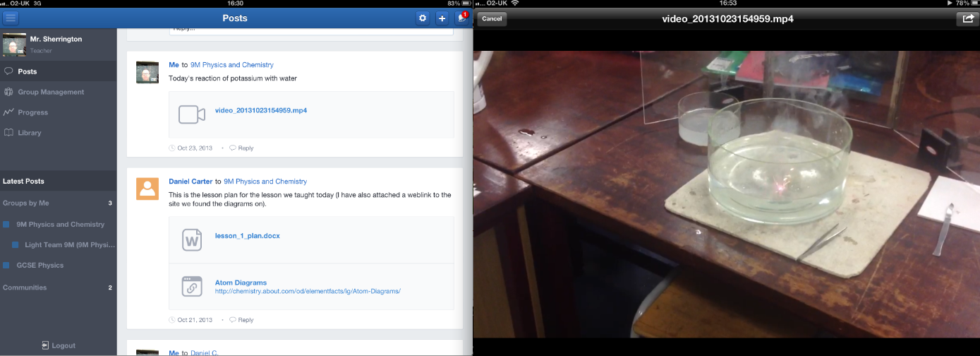Image resolution: width=980 pixels, height=356 pixels.
Task: Expand the Groups by Me section
Action: pos(26,203)
